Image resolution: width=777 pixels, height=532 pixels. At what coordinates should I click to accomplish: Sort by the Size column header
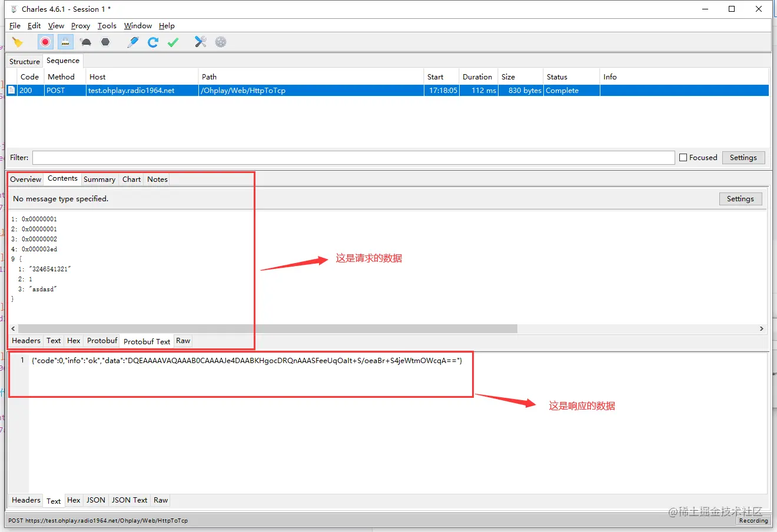[520, 77]
